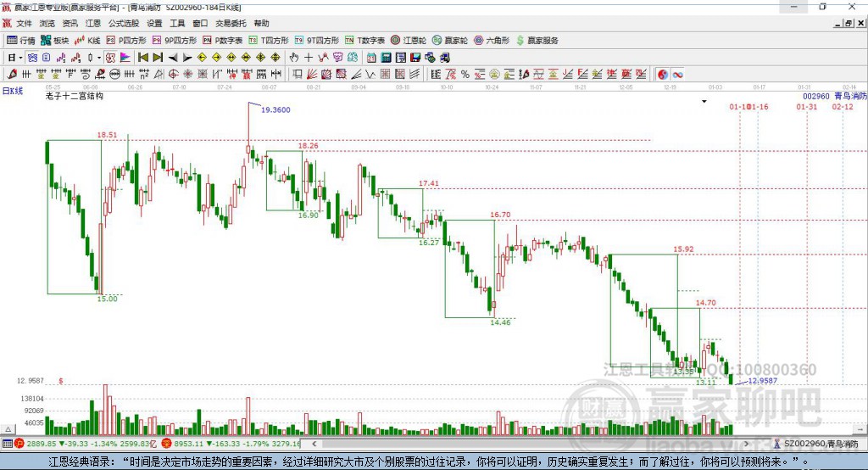Select the Gann fan angle tool

(312, 75)
